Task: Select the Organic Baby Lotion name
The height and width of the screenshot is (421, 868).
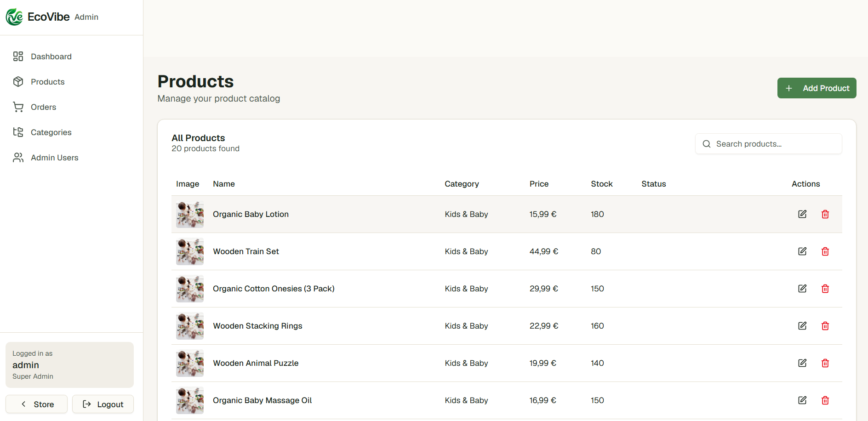Action: point(251,214)
